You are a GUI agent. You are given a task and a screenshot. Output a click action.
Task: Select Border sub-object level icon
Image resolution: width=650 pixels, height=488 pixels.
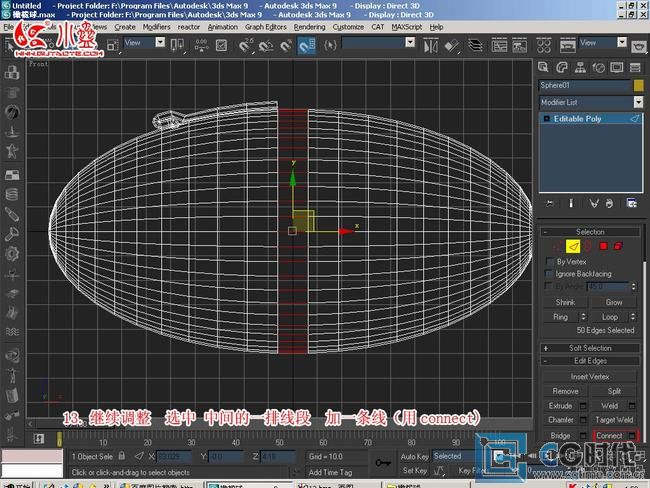tap(588, 246)
